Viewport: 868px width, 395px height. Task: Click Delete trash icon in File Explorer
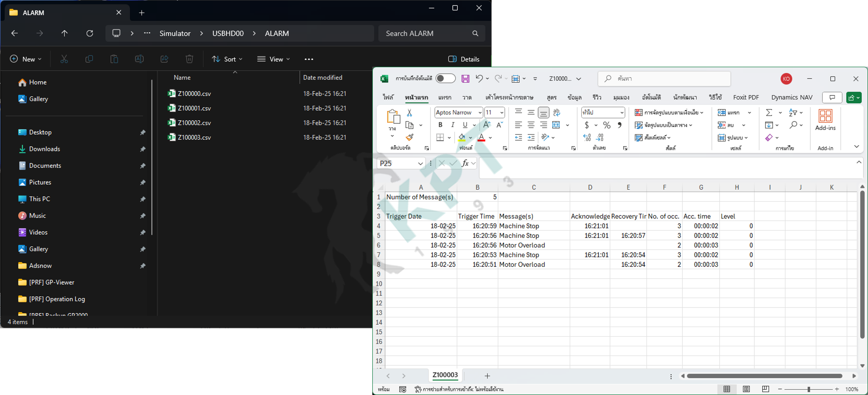tap(189, 59)
